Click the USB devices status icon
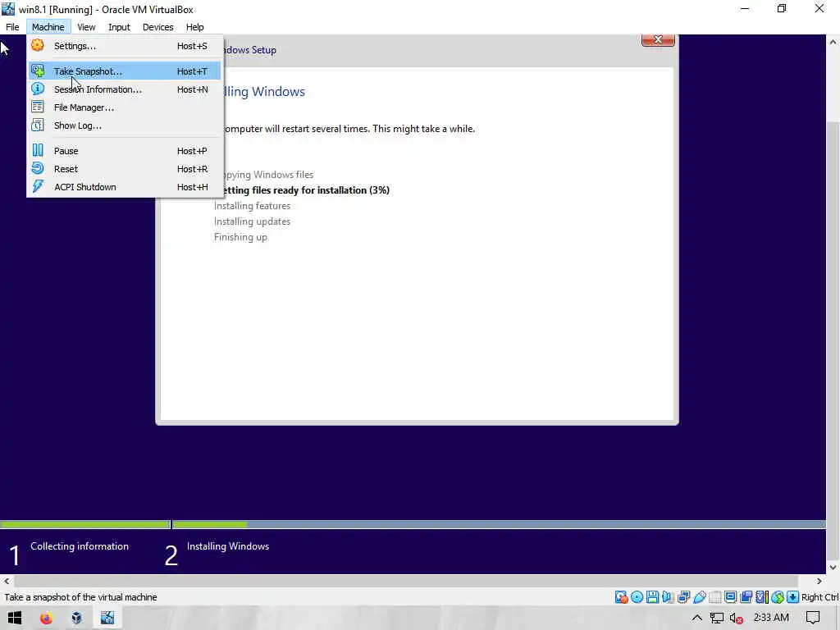Screen dimensions: 840x630 700,597
